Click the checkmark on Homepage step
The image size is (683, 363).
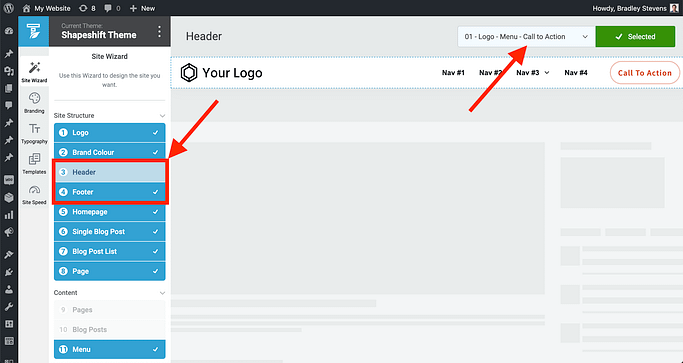[x=156, y=212]
